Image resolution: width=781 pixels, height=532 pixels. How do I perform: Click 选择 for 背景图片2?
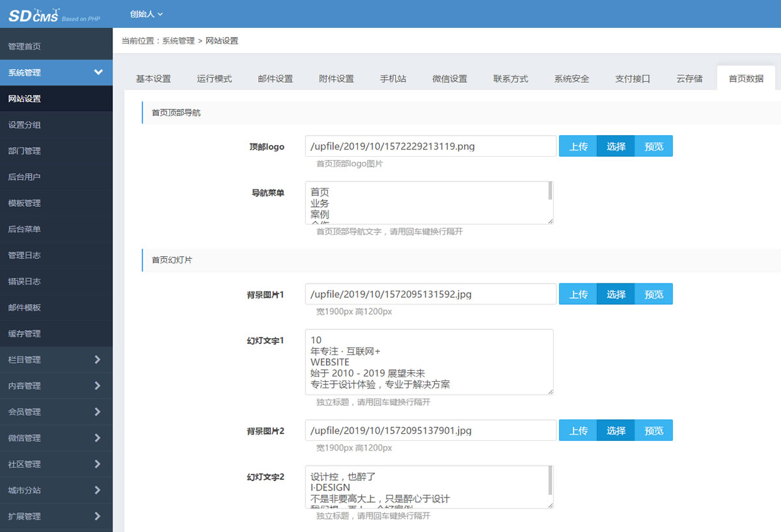click(x=616, y=431)
